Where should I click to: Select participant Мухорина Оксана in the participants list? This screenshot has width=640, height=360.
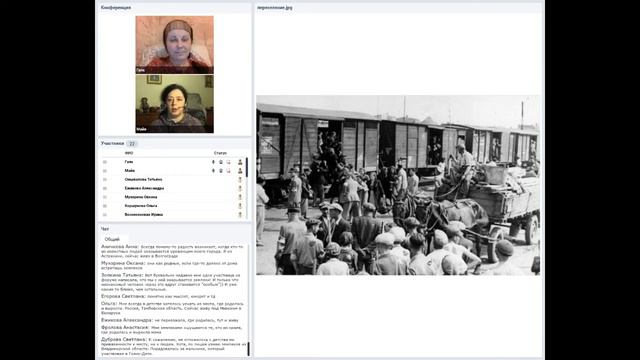pyautogui.click(x=141, y=197)
